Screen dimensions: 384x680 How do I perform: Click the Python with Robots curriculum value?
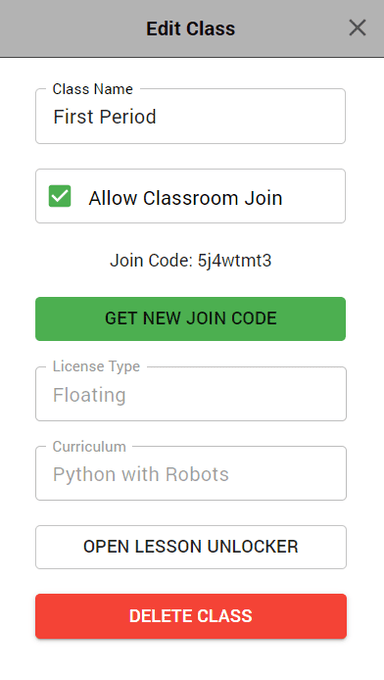(141, 474)
